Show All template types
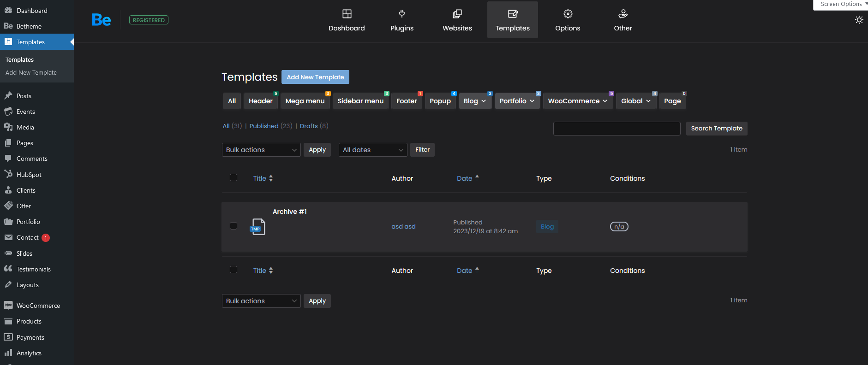The image size is (868, 365). pos(232,101)
